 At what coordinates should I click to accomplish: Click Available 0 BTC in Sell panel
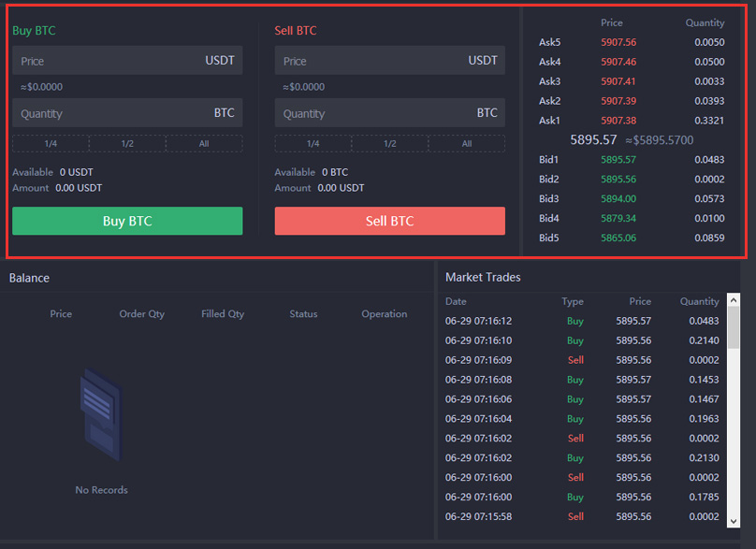click(x=311, y=172)
